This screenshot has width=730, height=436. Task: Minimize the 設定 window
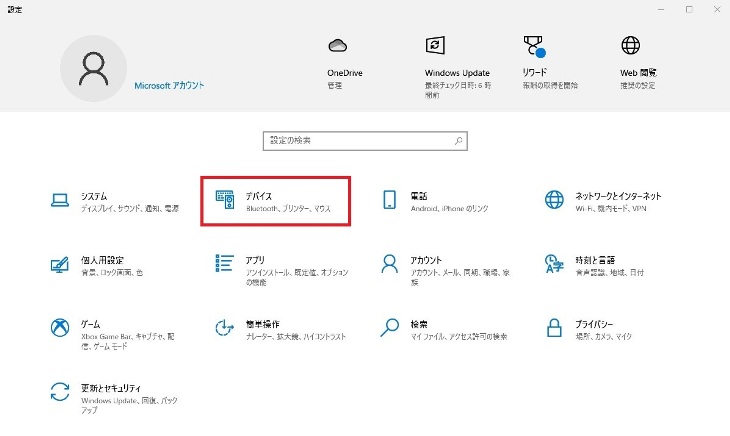pyautogui.click(x=661, y=9)
